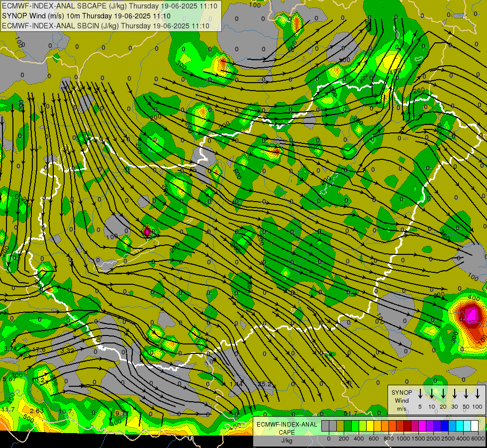Click the '1000' tick label on the CAPE scale
The width and height of the screenshot is (487, 448).
point(403,439)
